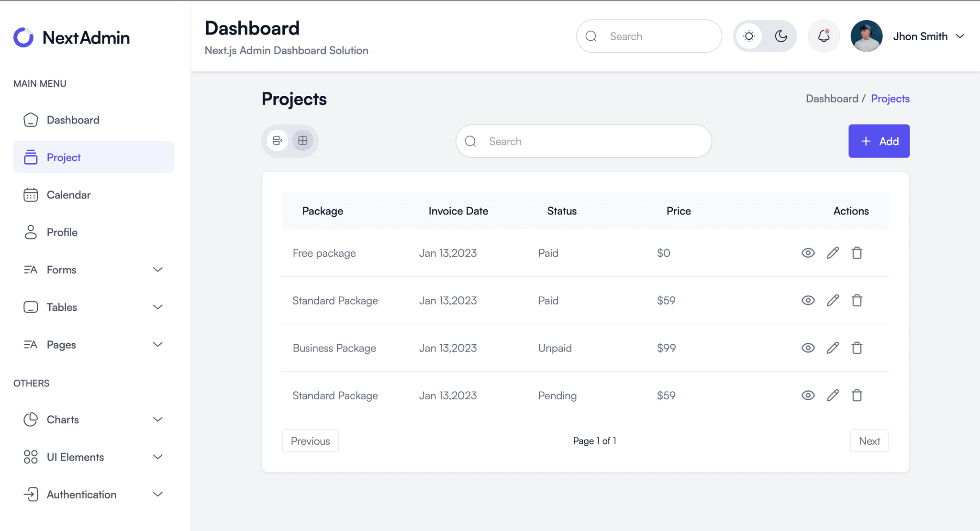Image resolution: width=980 pixels, height=531 pixels.
Task: Edit the Free package row
Action: [833, 253]
